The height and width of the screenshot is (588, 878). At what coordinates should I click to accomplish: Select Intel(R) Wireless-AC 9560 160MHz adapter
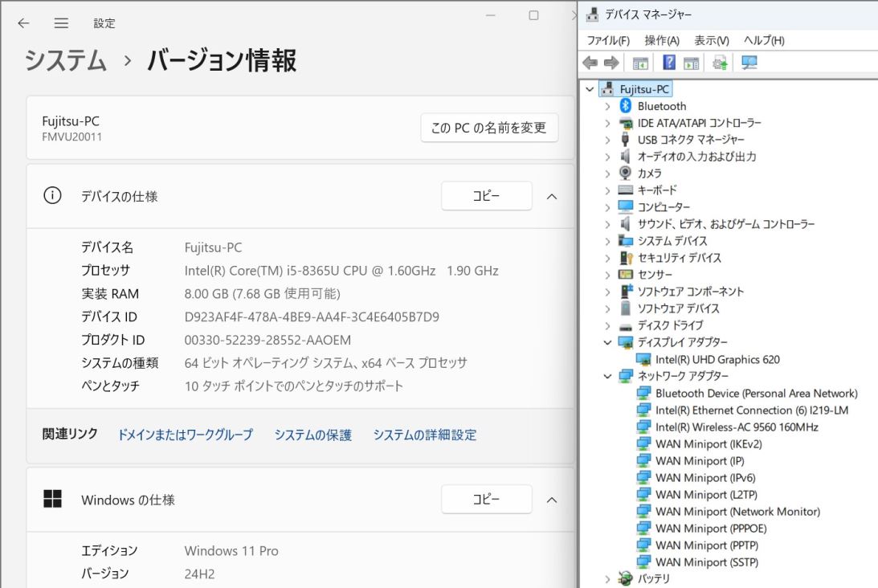(x=736, y=427)
